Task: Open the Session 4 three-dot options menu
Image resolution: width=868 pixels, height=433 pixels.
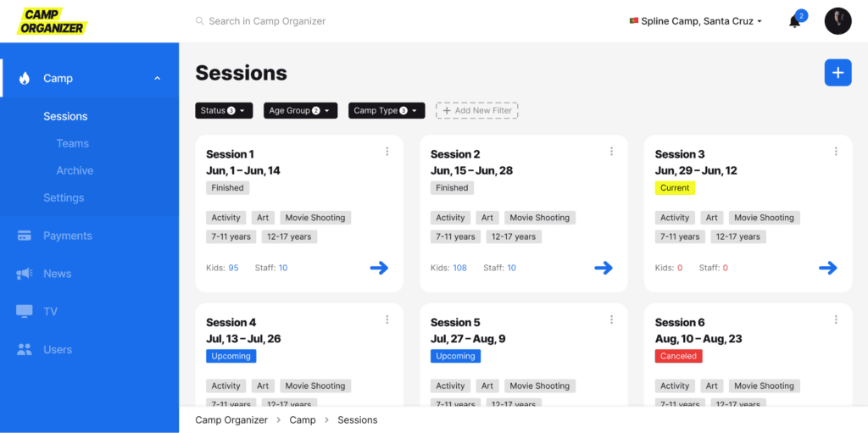Action: tap(387, 319)
